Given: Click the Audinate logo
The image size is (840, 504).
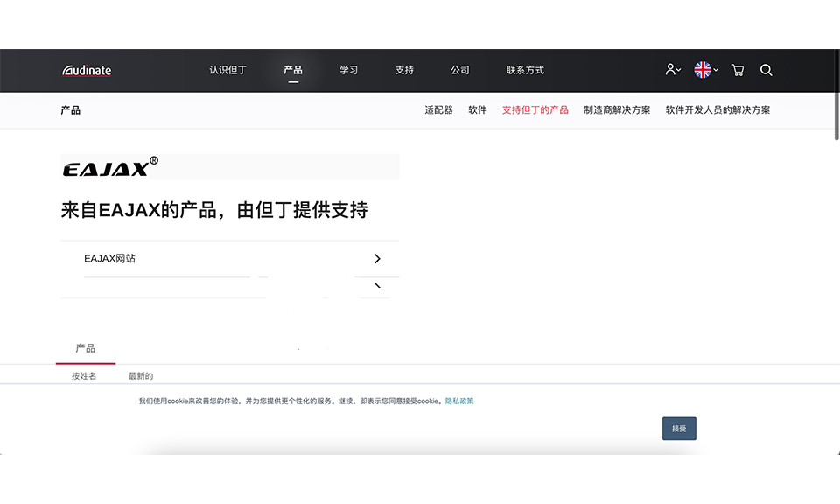Looking at the screenshot, I should 86,70.
